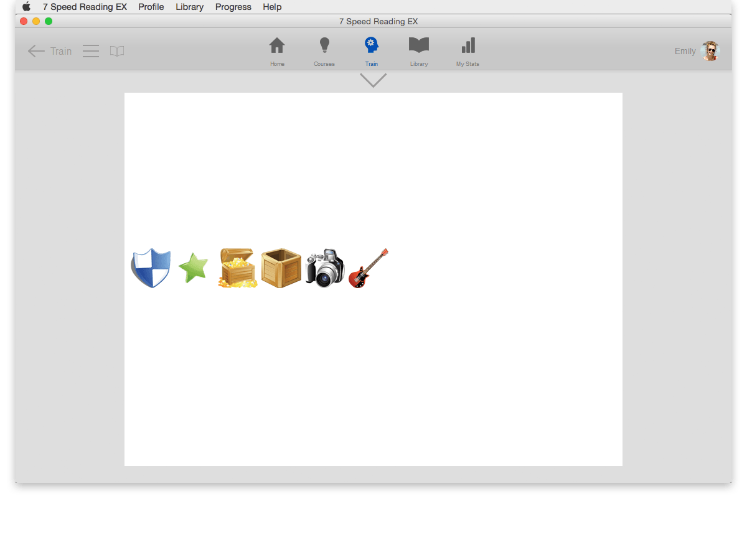747x560 pixels.
Task: Open the Library menu in menu bar
Action: point(189,7)
